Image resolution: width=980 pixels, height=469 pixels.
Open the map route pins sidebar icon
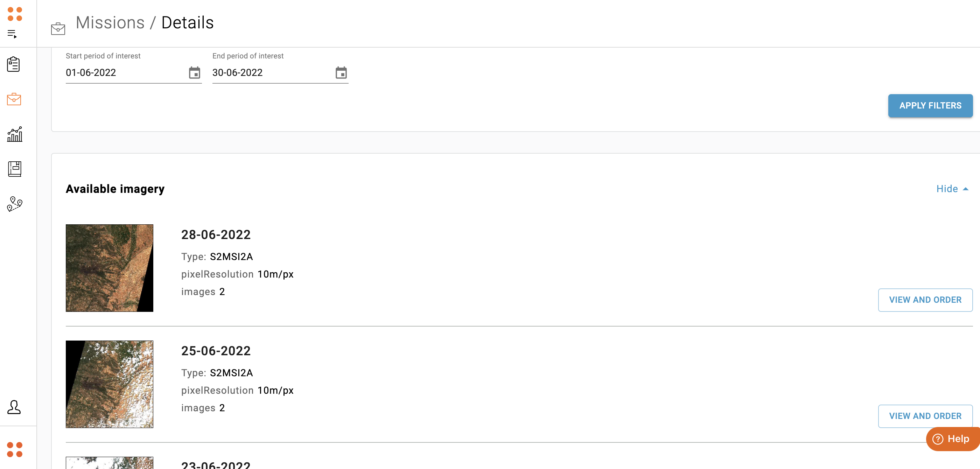pyautogui.click(x=14, y=204)
